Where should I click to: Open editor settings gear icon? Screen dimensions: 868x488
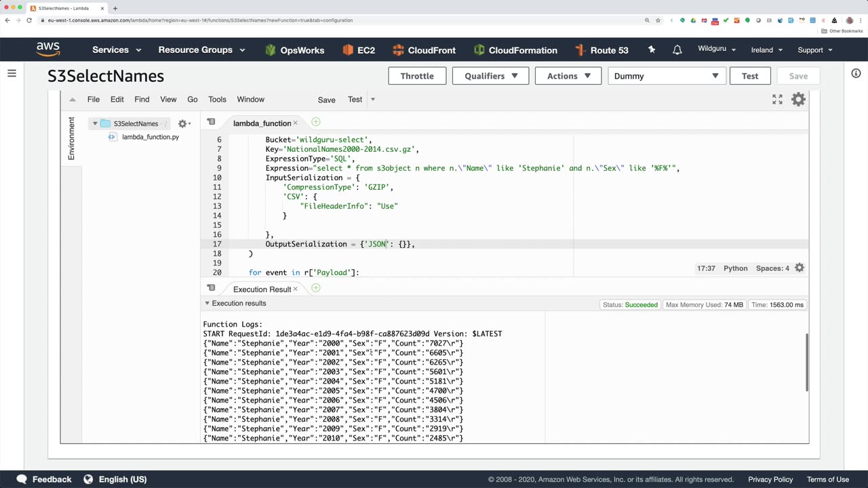[798, 100]
